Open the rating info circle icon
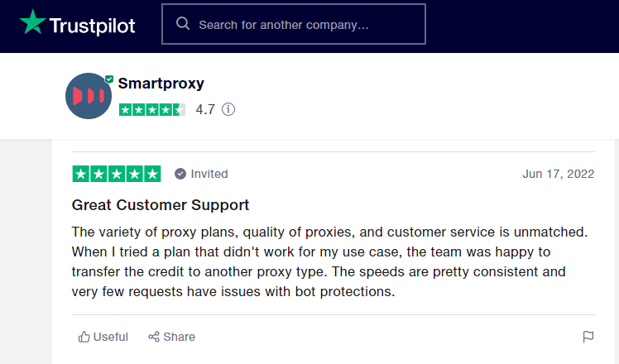The image size is (619, 364). 228,109
